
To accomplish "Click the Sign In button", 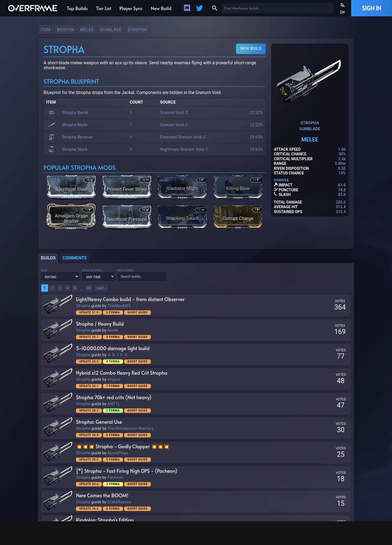I will (372, 8).
